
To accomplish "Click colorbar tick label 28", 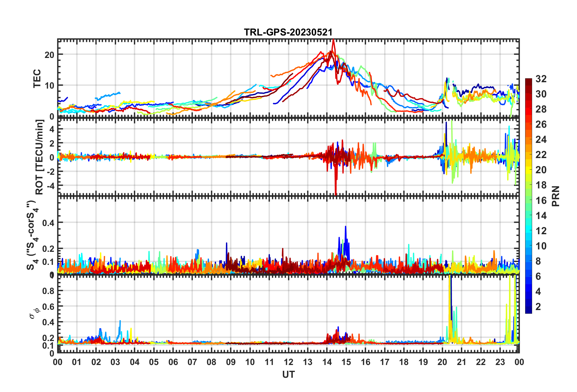I will (541, 109).
